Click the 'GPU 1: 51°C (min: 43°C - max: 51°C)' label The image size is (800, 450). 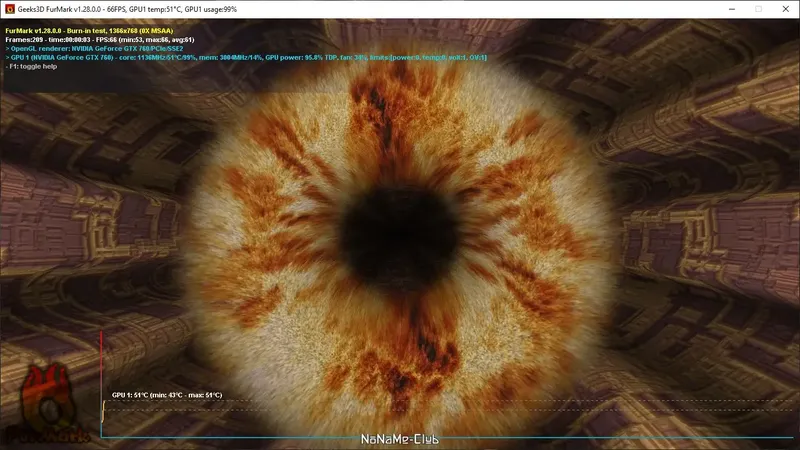tap(167, 395)
